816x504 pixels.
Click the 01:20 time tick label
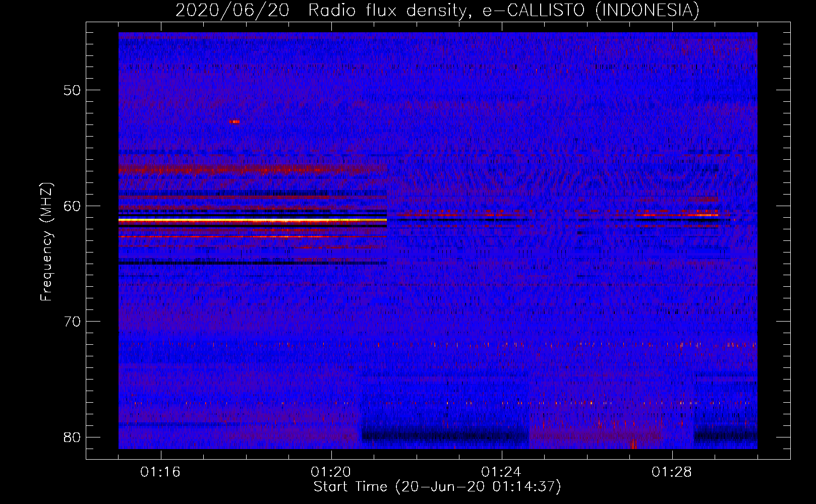[331, 472]
